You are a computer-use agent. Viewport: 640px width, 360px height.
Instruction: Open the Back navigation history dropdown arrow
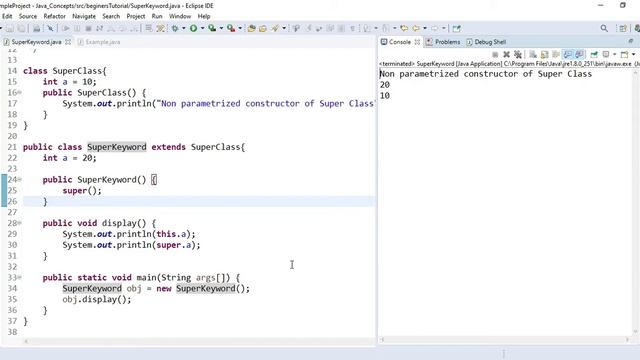pyautogui.click(x=425, y=28)
